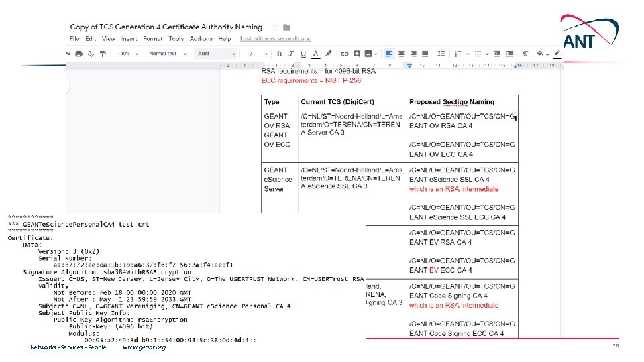Click the 'Last edit was seconds ago' link

276,39
